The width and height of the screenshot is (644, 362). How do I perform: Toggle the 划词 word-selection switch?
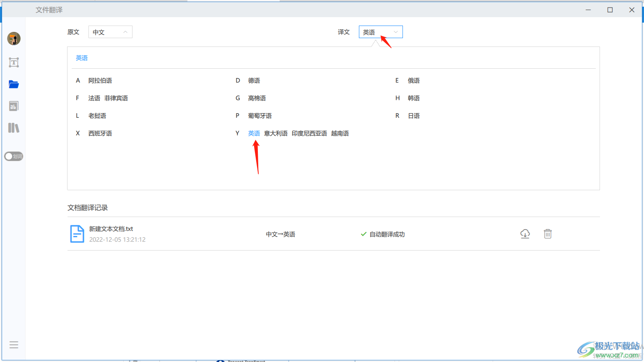(x=14, y=156)
